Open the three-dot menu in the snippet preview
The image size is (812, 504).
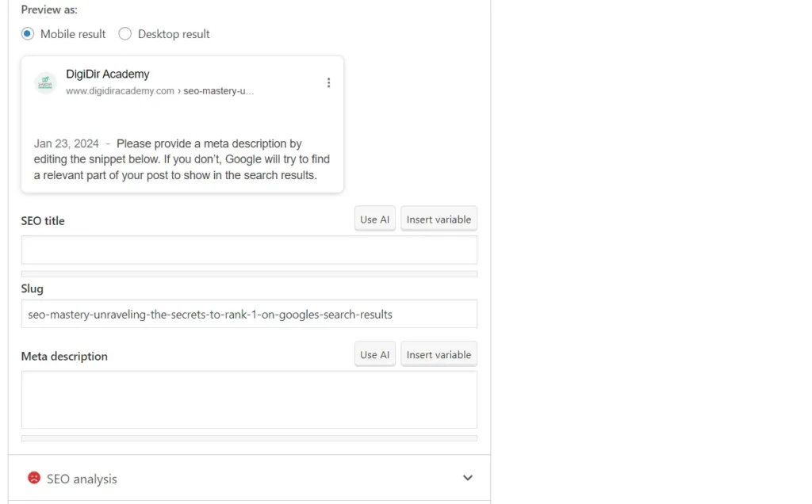tap(328, 82)
